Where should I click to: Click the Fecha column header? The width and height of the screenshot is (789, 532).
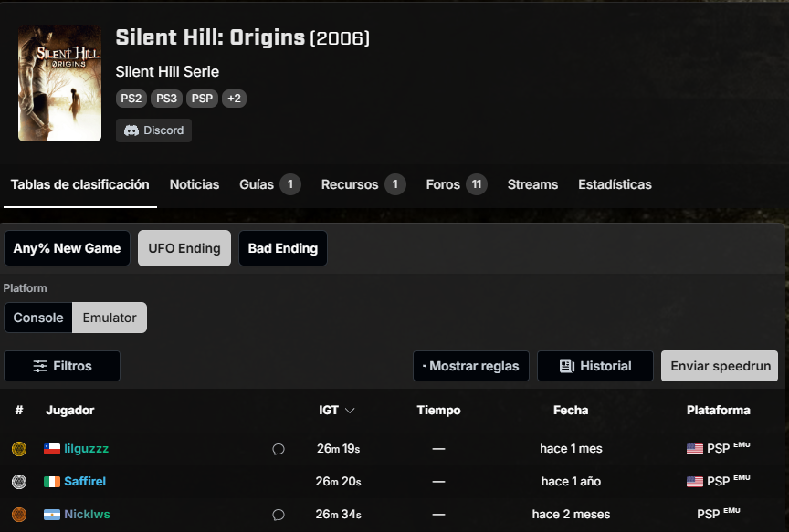coord(571,411)
